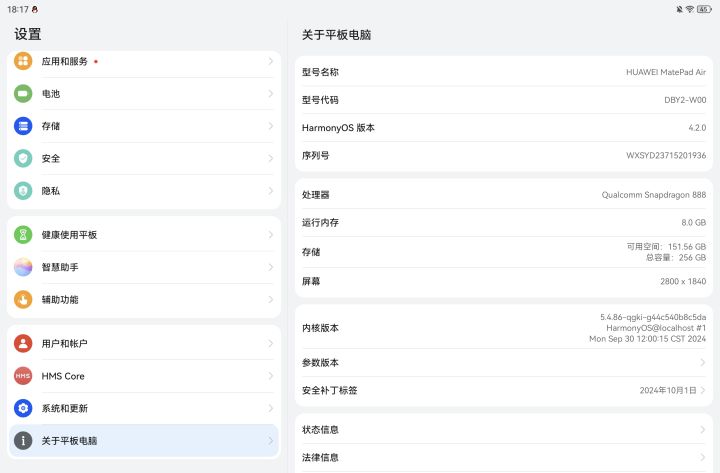720x473 pixels.
Task: Open the 法律信息 row
Action: [504, 457]
